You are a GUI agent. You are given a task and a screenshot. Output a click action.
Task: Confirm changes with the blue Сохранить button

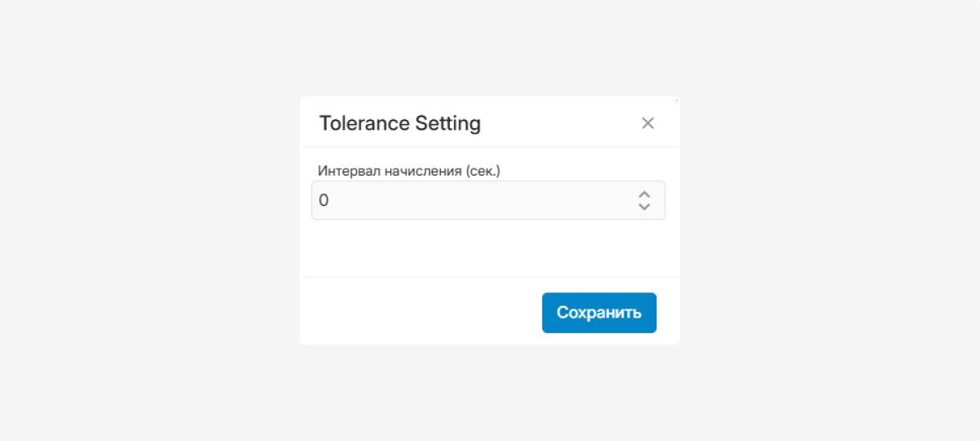pyautogui.click(x=599, y=313)
